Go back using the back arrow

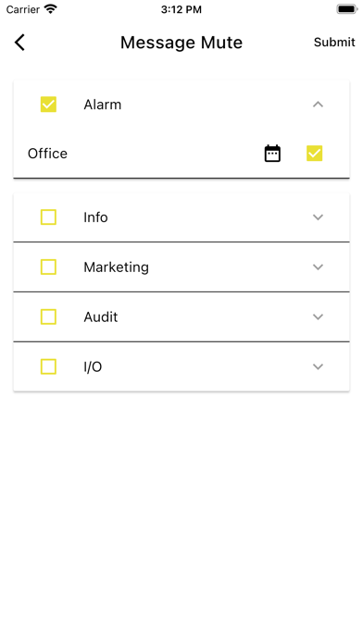19,43
